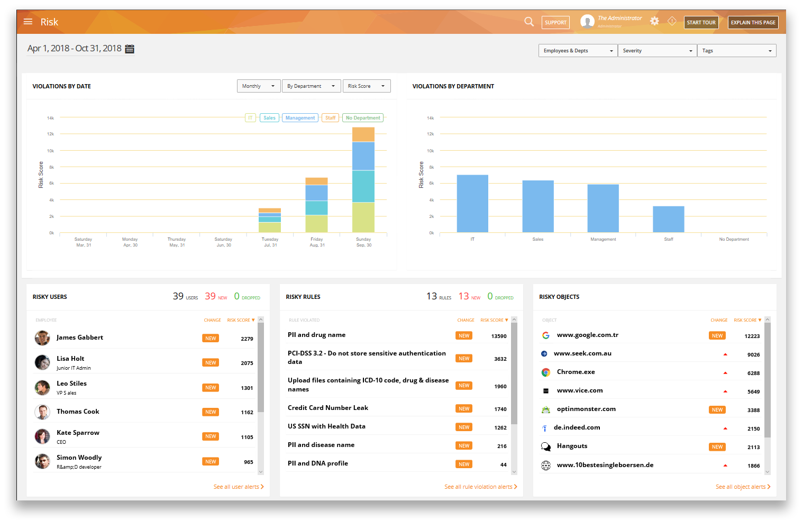Expand the Employees & Depts dropdown
The width and height of the screenshot is (812, 529).
[578, 51]
